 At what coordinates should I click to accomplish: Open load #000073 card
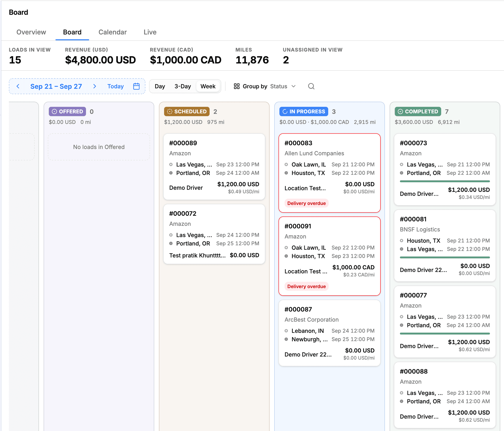[x=445, y=169]
